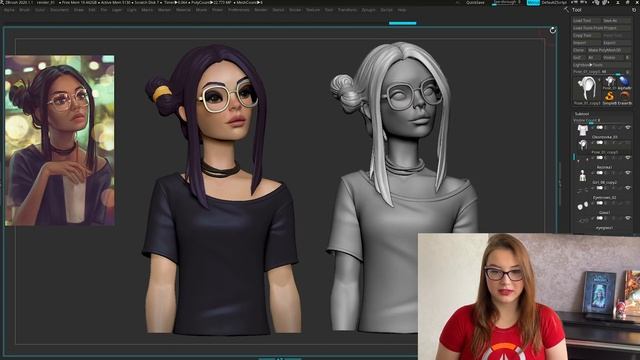
Task: Collapse the Subtool section header
Action: 582,114
